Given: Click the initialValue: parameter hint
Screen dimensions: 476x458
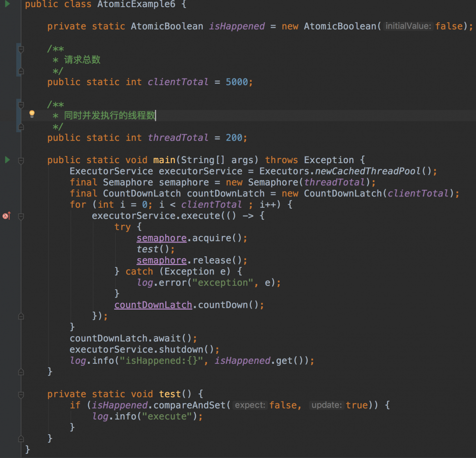Looking at the screenshot, I should pyautogui.click(x=408, y=26).
